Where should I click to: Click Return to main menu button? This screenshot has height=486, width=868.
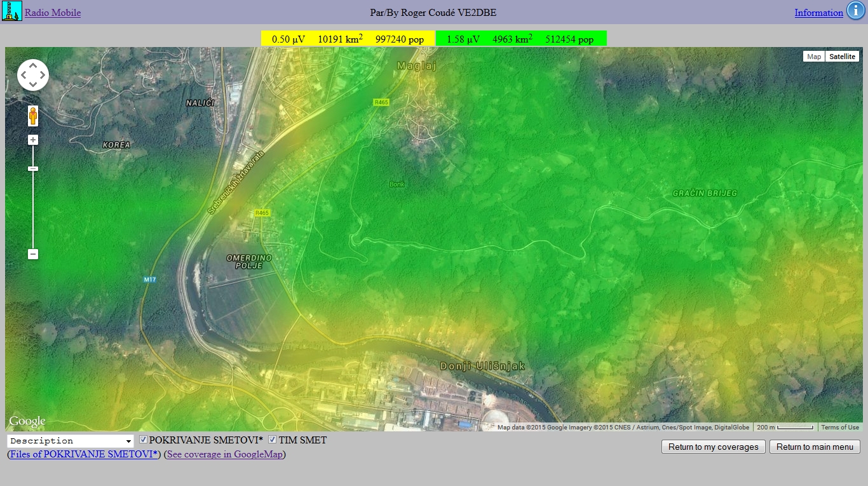[815, 447]
